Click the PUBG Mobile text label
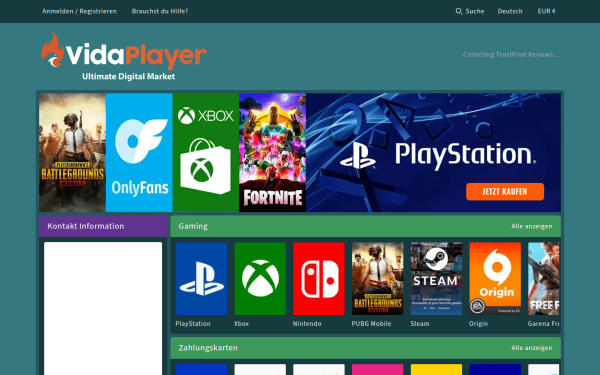The width and height of the screenshot is (600, 375). 371,323
